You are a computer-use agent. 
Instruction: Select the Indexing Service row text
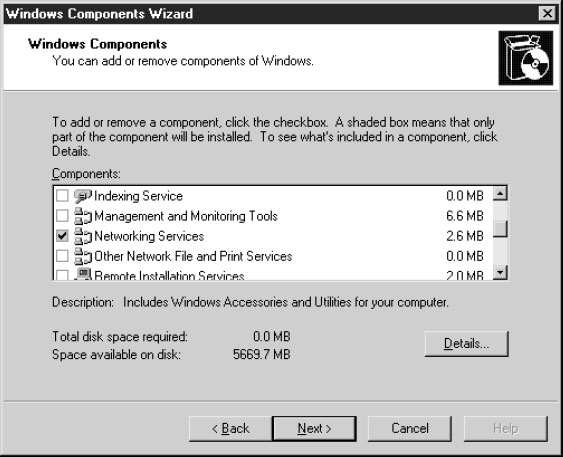pos(138,196)
